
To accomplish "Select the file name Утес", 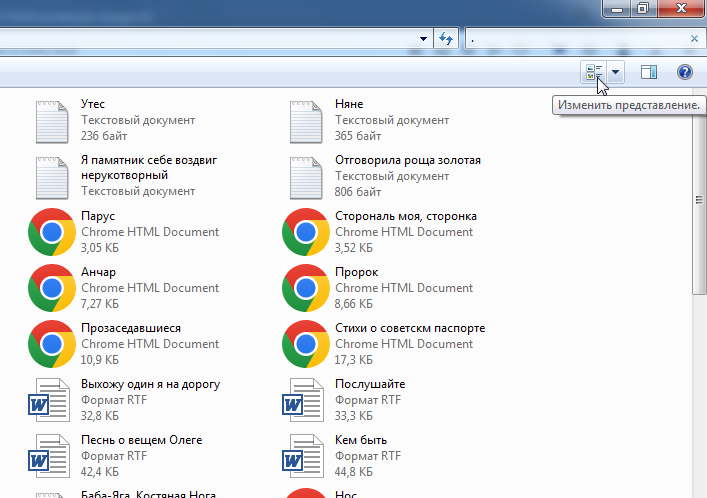I will tap(93, 104).
